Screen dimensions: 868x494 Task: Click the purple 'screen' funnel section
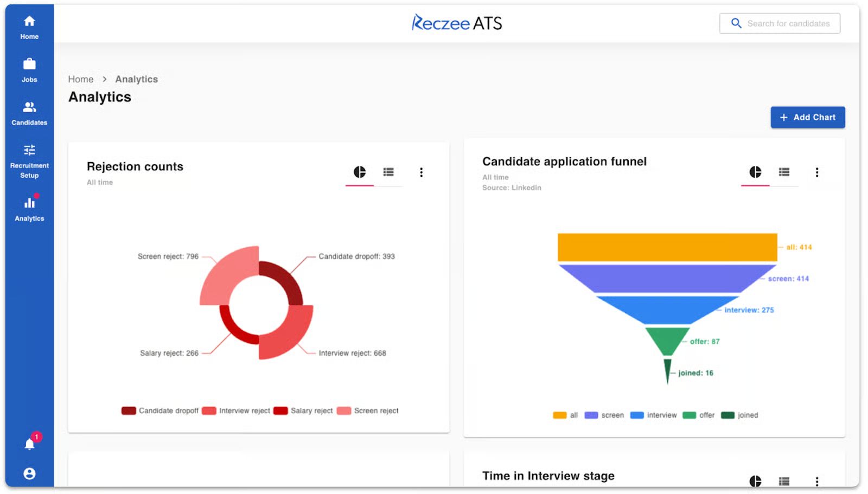click(667, 279)
